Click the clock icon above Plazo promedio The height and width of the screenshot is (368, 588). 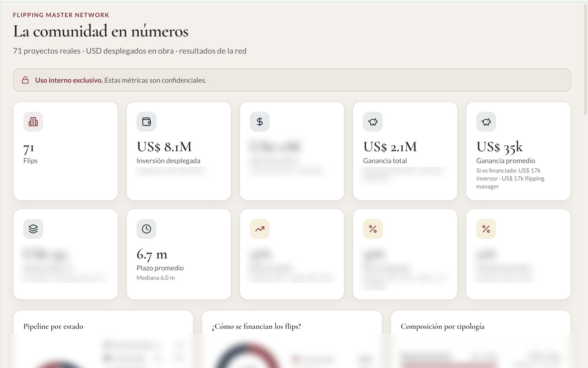146,229
